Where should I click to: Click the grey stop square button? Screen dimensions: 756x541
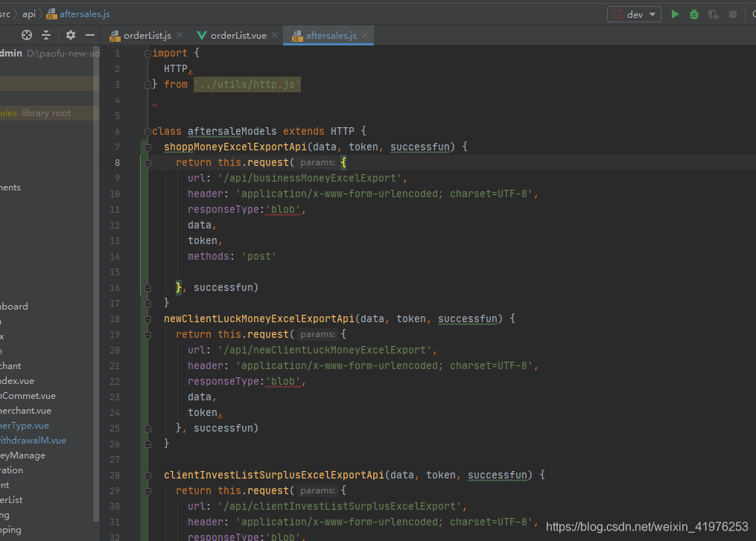coord(733,14)
